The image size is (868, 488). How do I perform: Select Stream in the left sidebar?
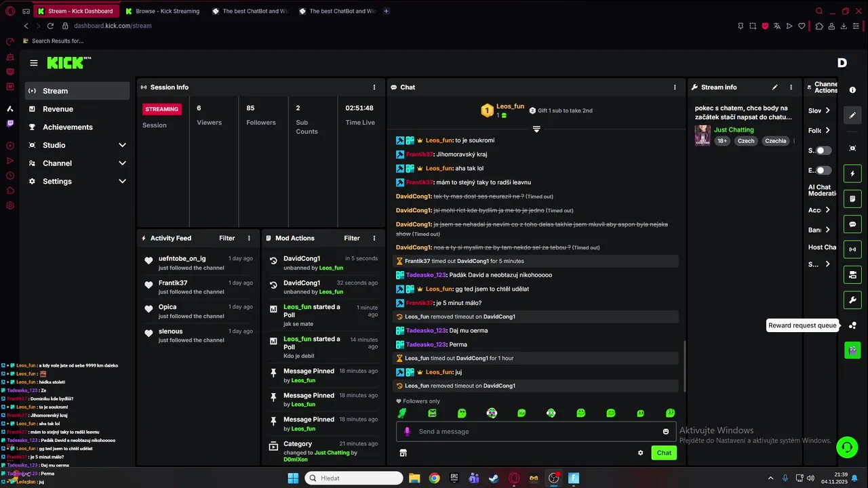pos(77,91)
